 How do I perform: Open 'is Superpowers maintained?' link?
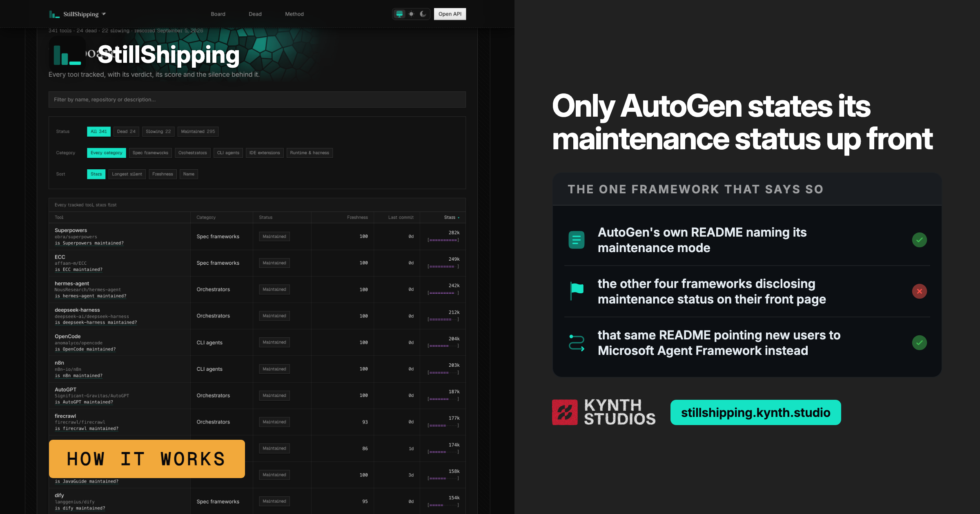(89, 243)
